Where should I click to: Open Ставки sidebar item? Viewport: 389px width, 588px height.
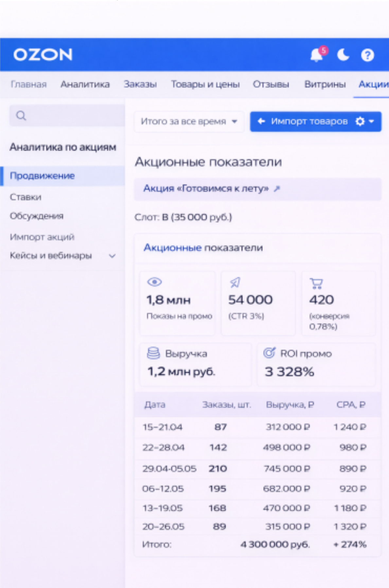[x=26, y=197]
